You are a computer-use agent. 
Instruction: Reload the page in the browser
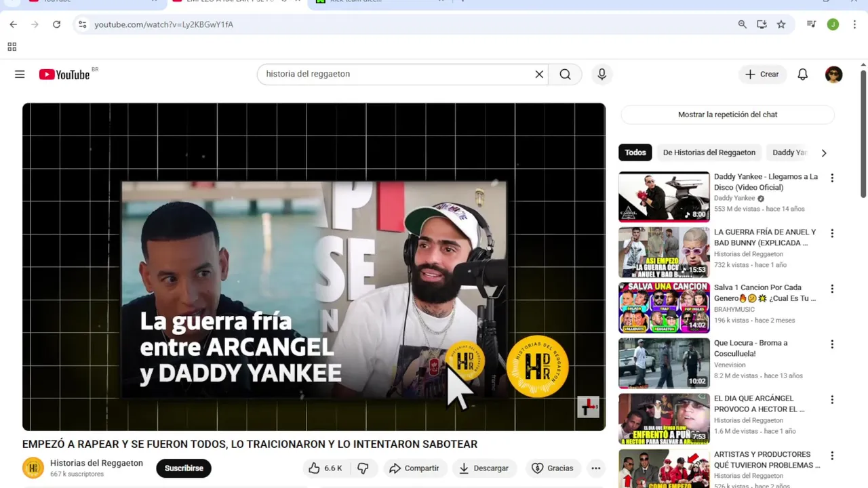point(56,24)
